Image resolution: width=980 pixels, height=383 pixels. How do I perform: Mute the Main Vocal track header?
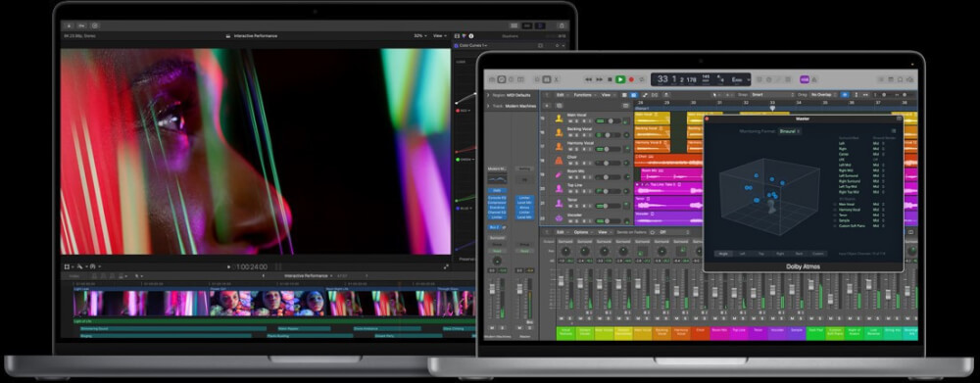tap(570, 120)
